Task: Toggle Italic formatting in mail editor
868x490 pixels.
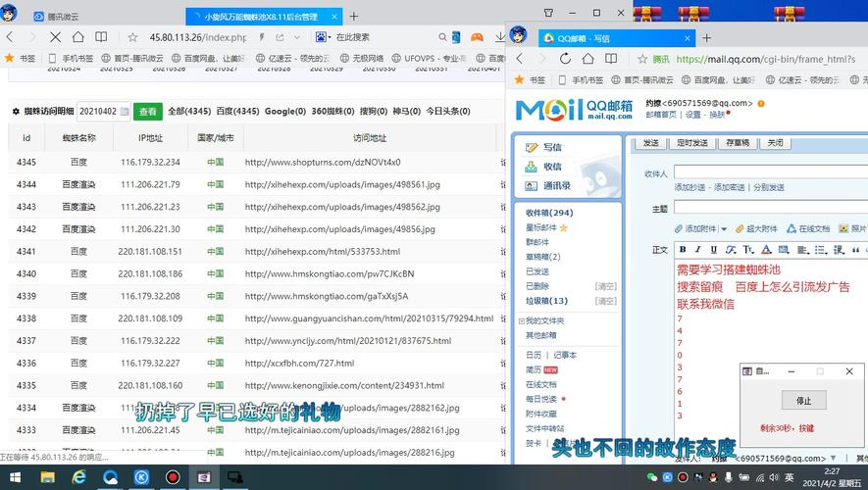Action: pos(698,250)
